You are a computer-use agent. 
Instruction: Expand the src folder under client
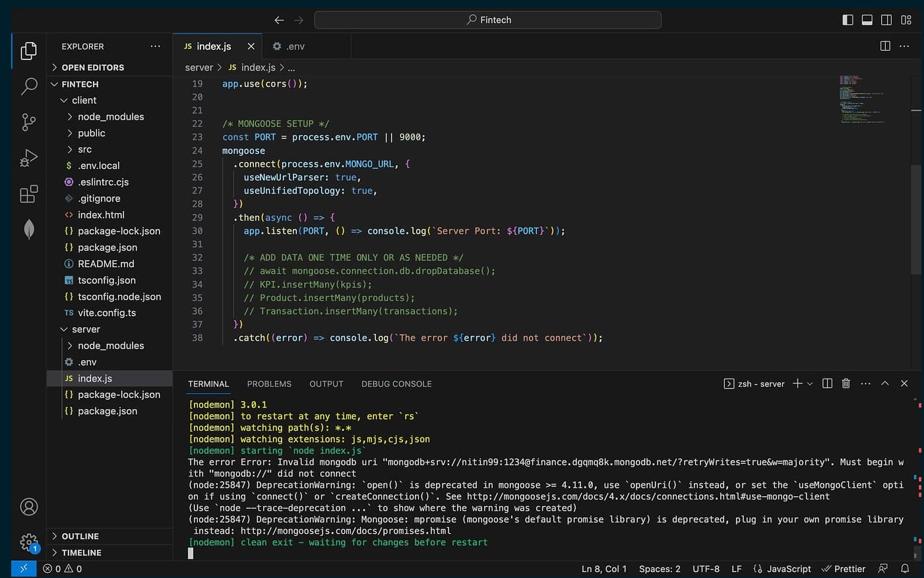[x=85, y=149]
